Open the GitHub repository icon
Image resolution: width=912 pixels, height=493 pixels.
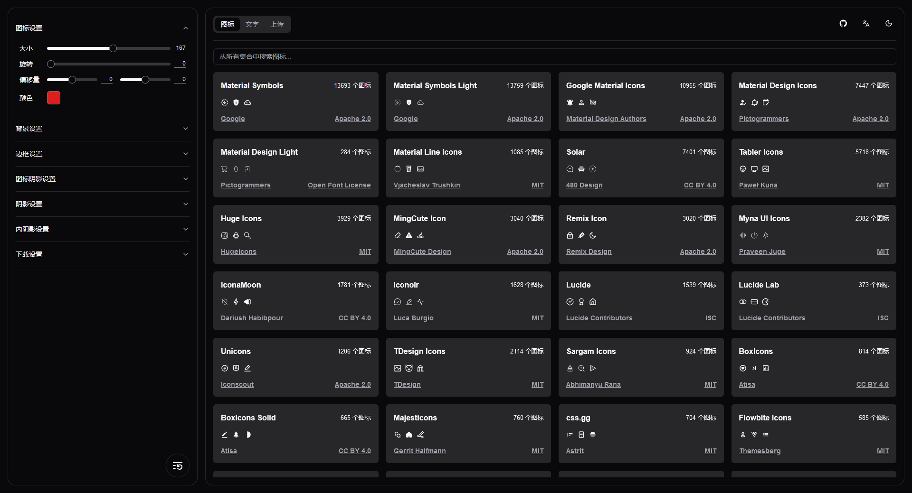(x=842, y=23)
